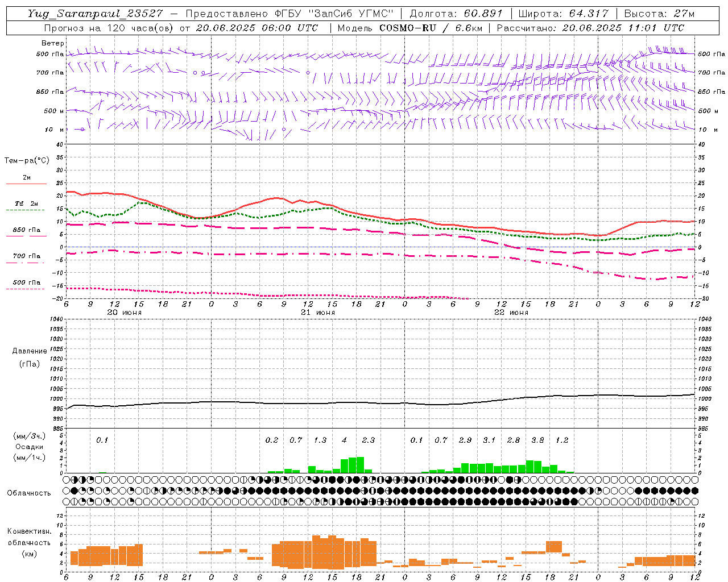
Task: Click the green dotted line sample under Td 2м
Action: point(25,210)
